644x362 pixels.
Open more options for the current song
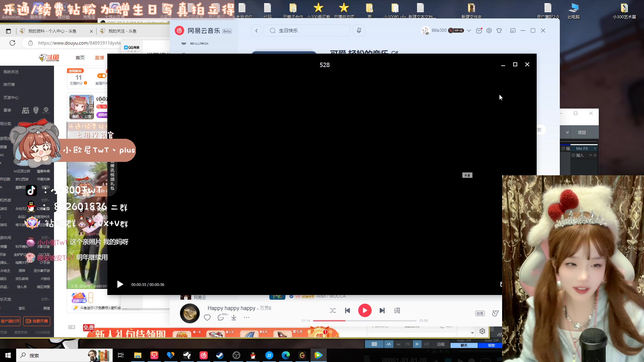(247, 317)
